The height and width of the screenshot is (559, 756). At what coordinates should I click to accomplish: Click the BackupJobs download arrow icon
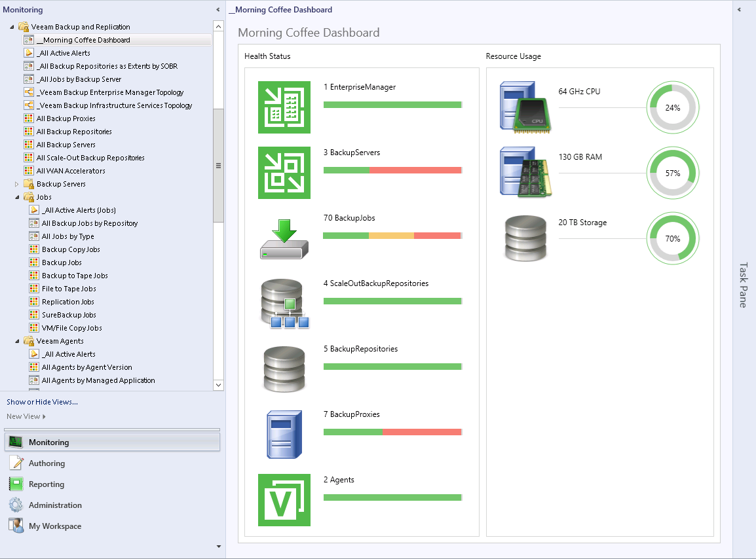284,238
